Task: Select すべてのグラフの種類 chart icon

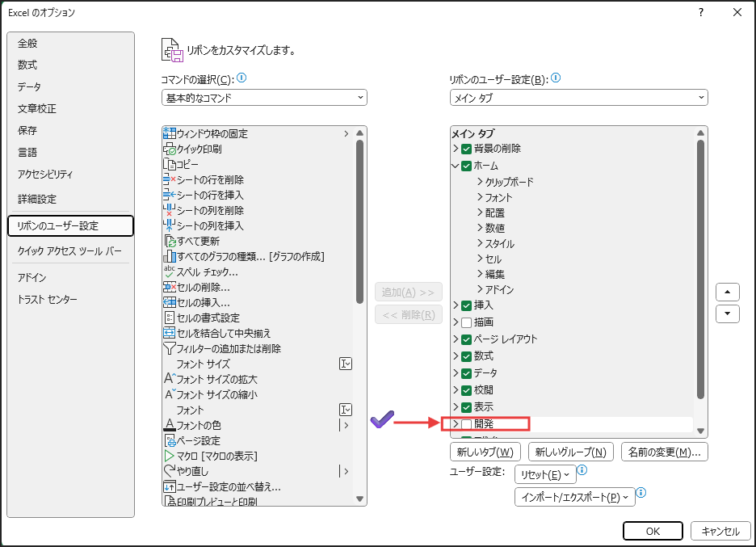Action: (x=170, y=256)
